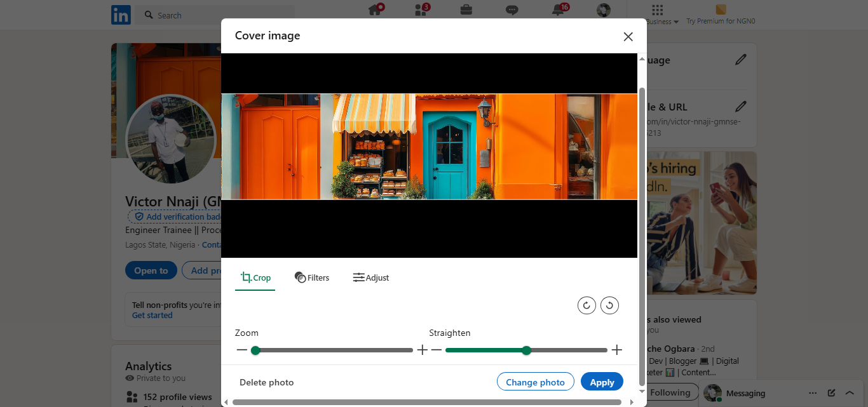Switch to the Adjust tab
Screen dimensions: 868x407
371,277
